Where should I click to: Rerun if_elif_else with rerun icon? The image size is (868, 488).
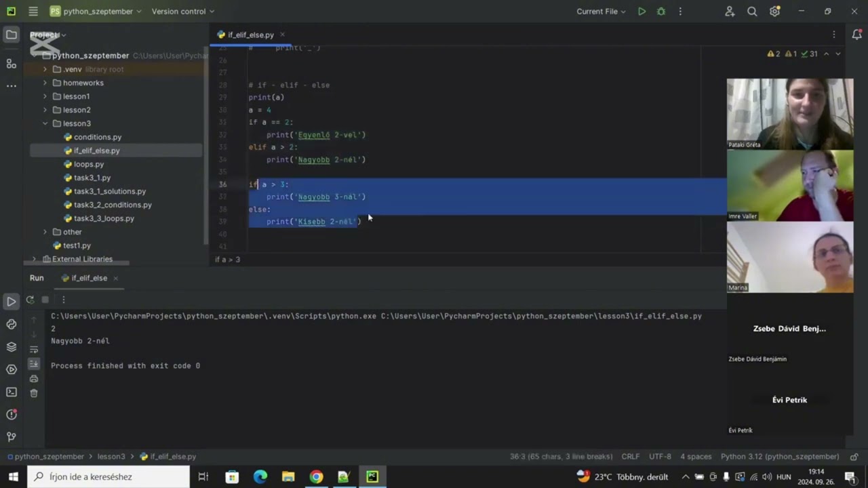point(30,300)
